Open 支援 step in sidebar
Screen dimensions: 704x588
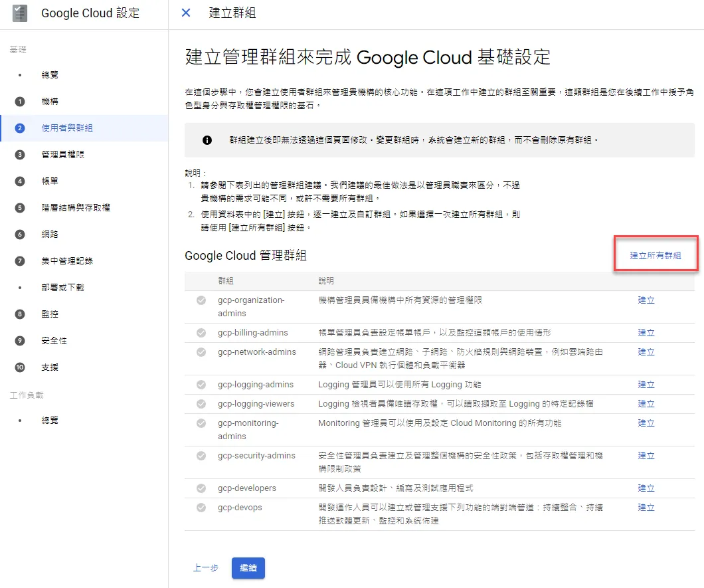coord(50,367)
